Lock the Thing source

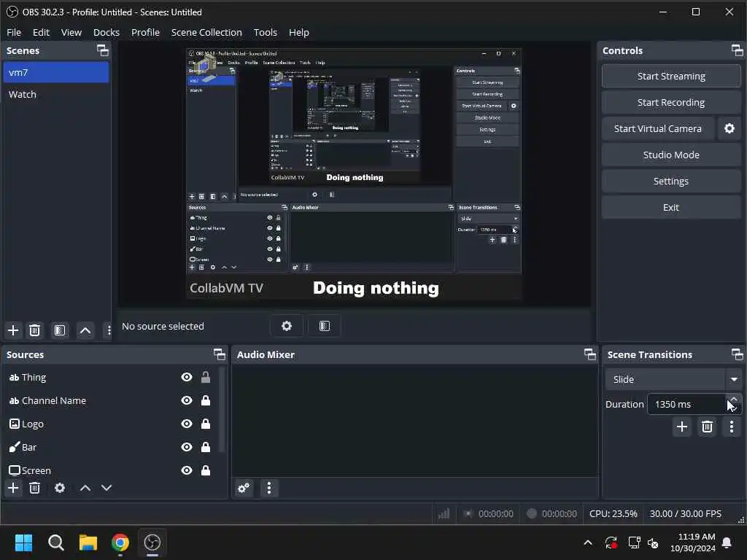coord(205,377)
